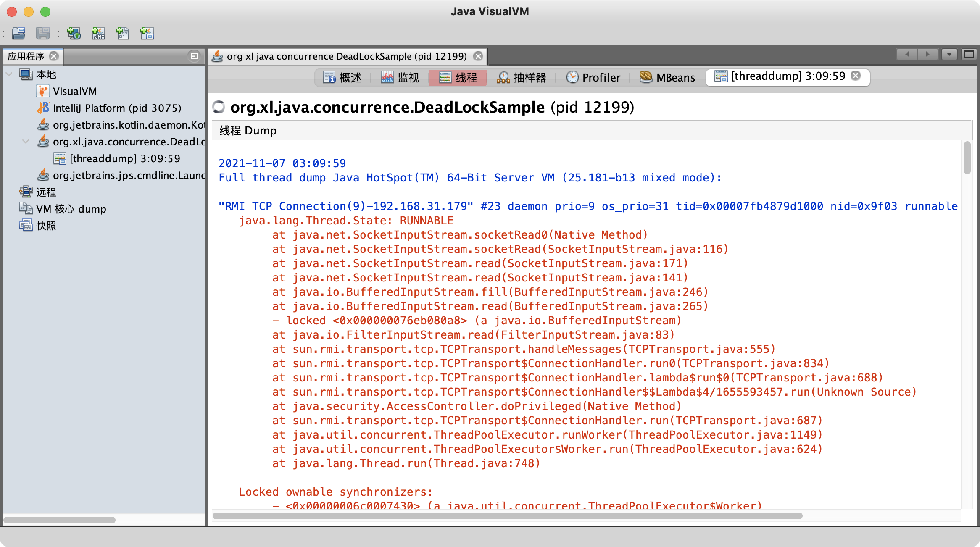Select the 快照 node
The width and height of the screenshot is (980, 547).
coord(46,226)
